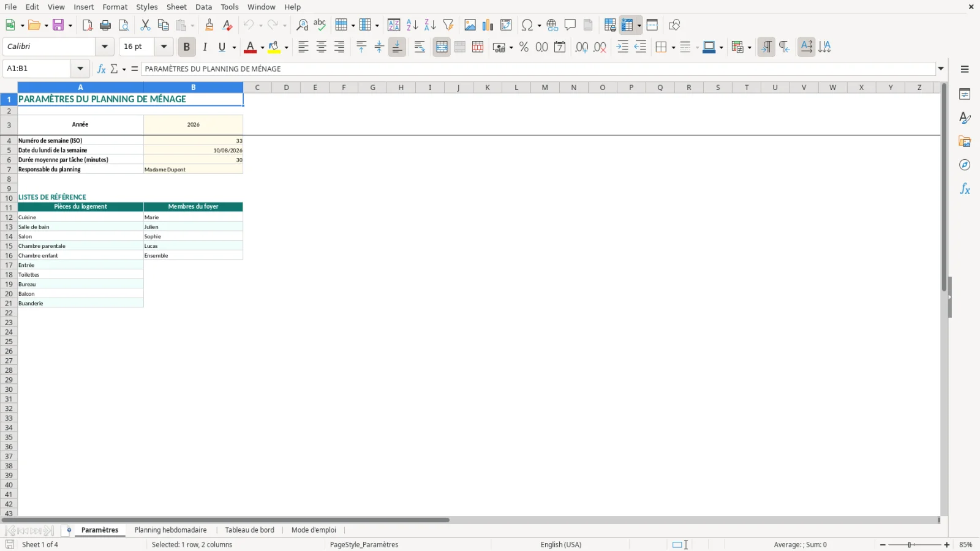The height and width of the screenshot is (551, 980).
Task: Open the Tools menu
Action: coord(230,7)
